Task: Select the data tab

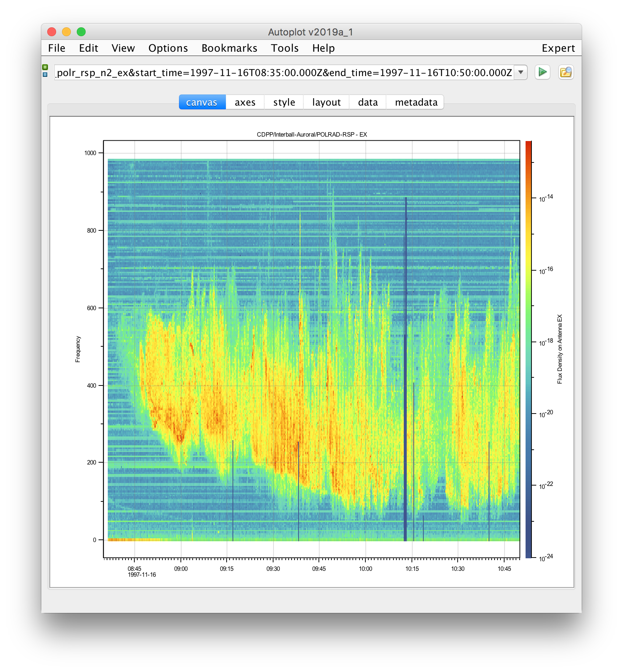Action: pyautogui.click(x=368, y=102)
